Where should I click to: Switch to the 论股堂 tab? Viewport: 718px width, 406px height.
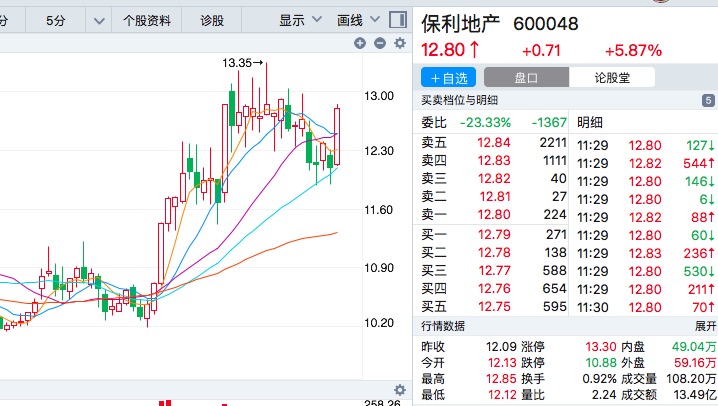612,78
